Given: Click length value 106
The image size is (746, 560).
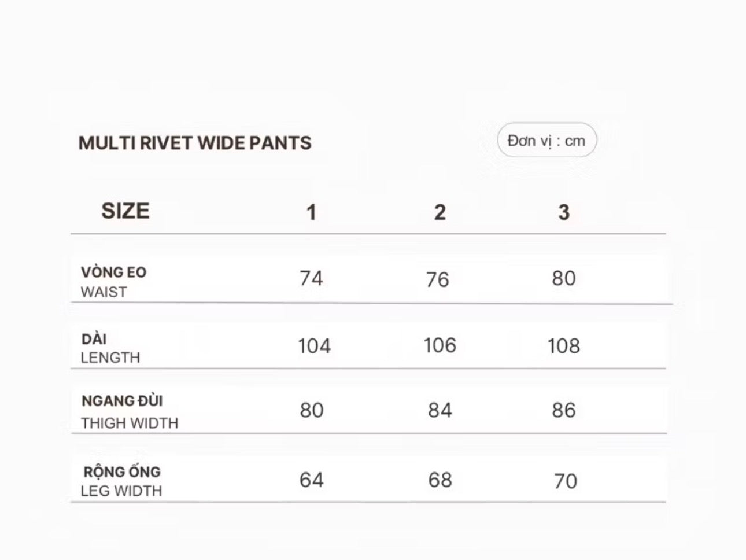Looking at the screenshot, I should tap(440, 345).
